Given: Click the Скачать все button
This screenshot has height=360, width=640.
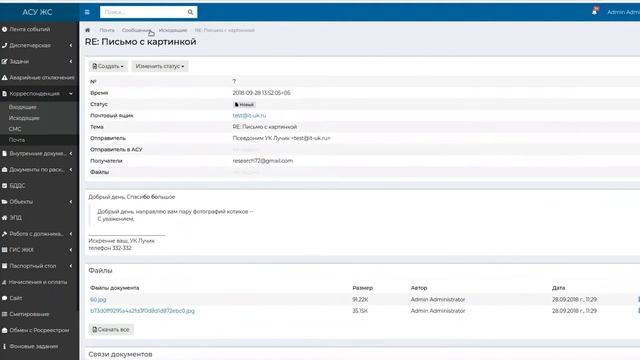Looking at the screenshot, I should pyautogui.click(x=111, y=329).
